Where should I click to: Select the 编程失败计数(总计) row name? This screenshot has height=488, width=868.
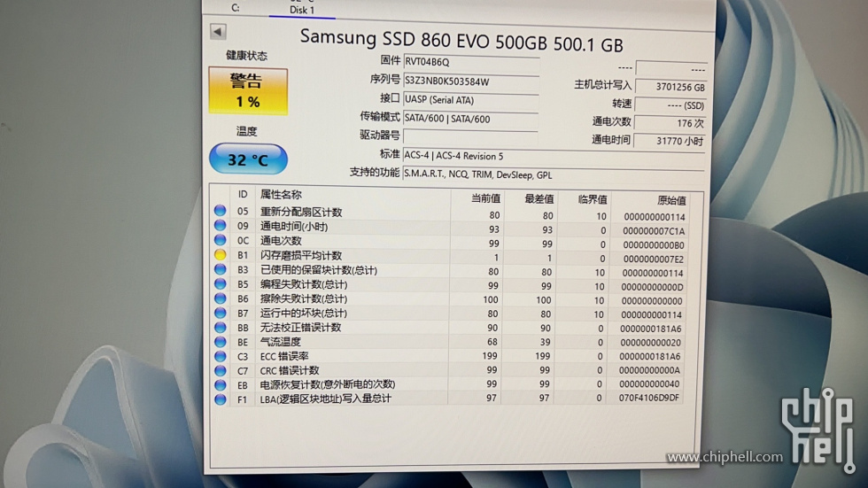click(304, 284)
